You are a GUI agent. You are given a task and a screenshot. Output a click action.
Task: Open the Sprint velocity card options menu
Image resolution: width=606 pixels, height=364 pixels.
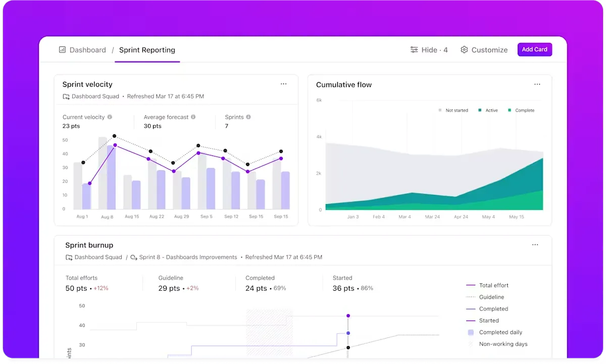click(284, 84)
